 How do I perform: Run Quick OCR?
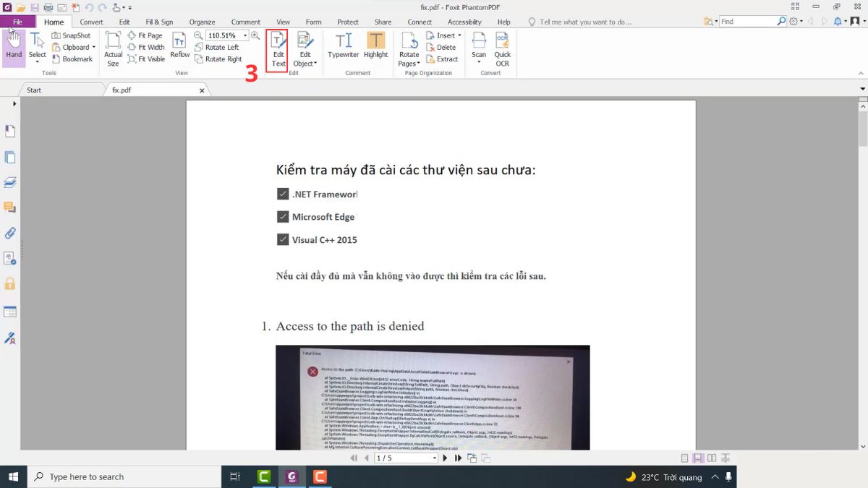tap(503, 49)
